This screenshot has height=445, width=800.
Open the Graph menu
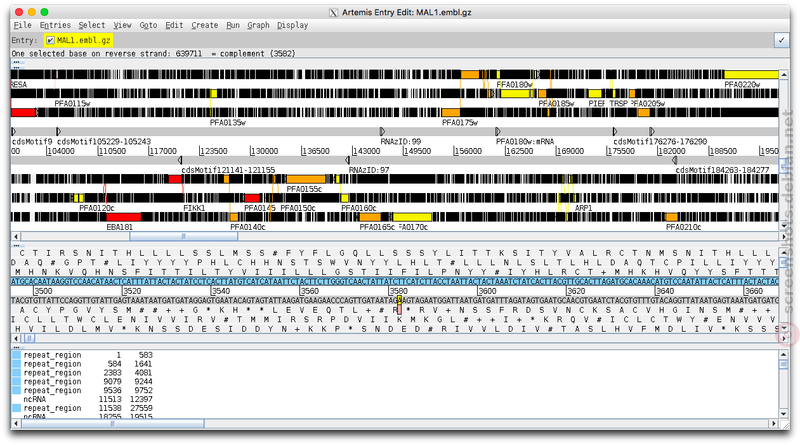(258, 25)
